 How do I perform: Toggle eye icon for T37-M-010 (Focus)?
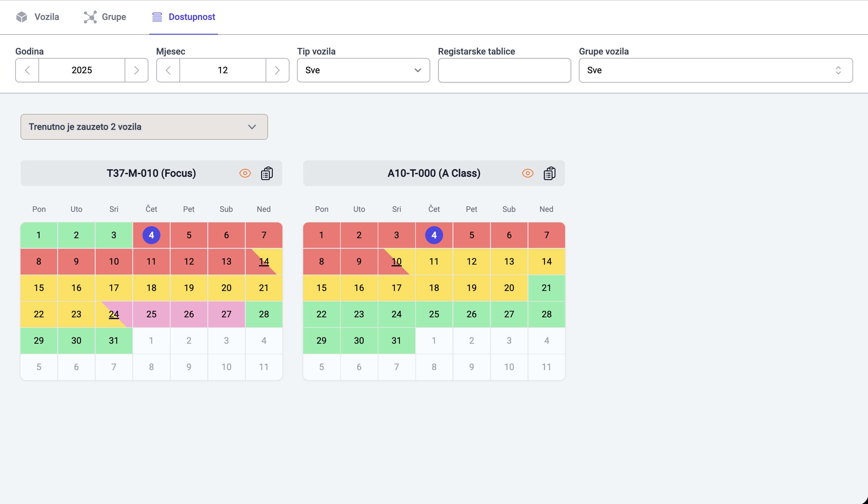(245, 173)
